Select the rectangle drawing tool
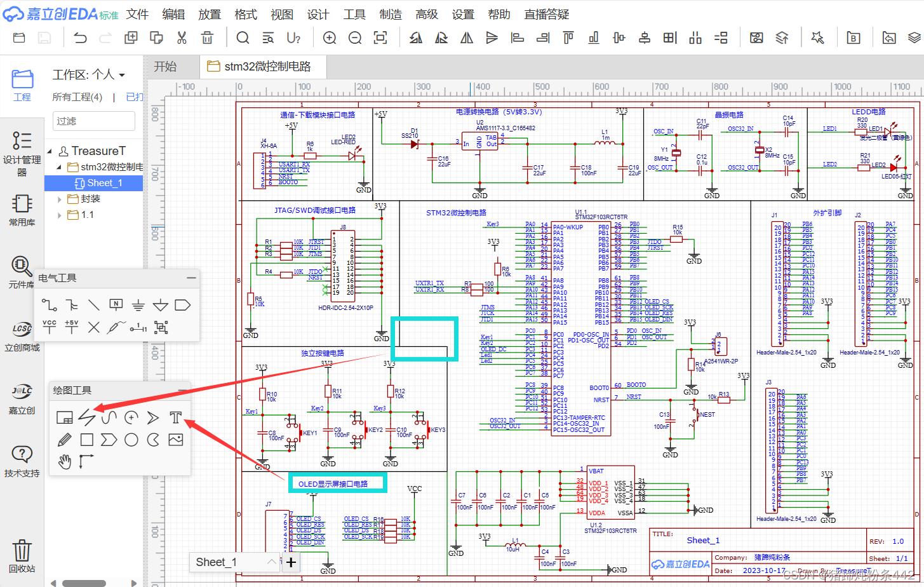This screenshot has width=924, height=587. tap(87, 440)
